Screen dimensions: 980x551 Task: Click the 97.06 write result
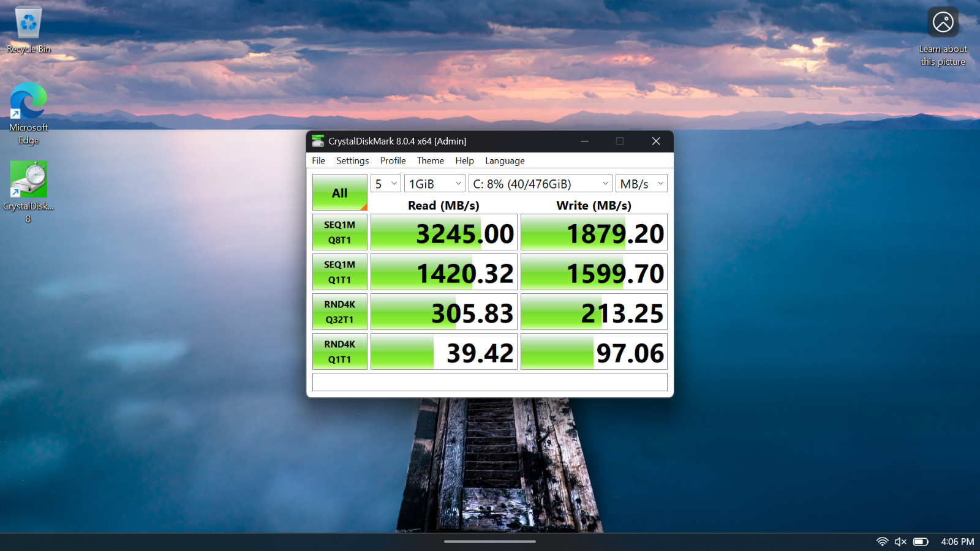pyautogui.click(x=594, y=351)
